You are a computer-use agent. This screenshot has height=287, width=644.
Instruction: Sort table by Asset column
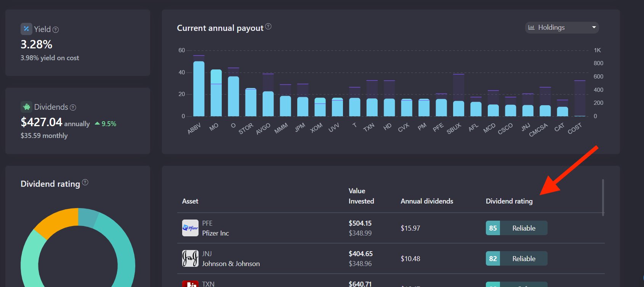(x=190, y=201)
